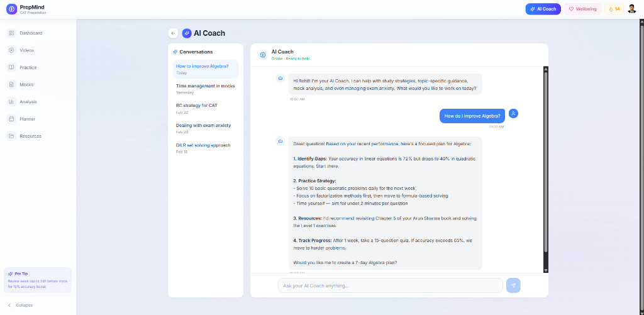The height and width of the screenshot is (315, 644).
Task: Click the back arrow beside AI Coach title
Action: (x=173, y=33)
